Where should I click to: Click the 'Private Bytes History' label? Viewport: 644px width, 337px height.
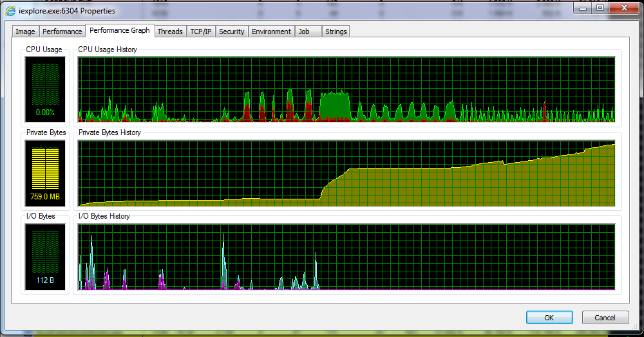[109, 133]
